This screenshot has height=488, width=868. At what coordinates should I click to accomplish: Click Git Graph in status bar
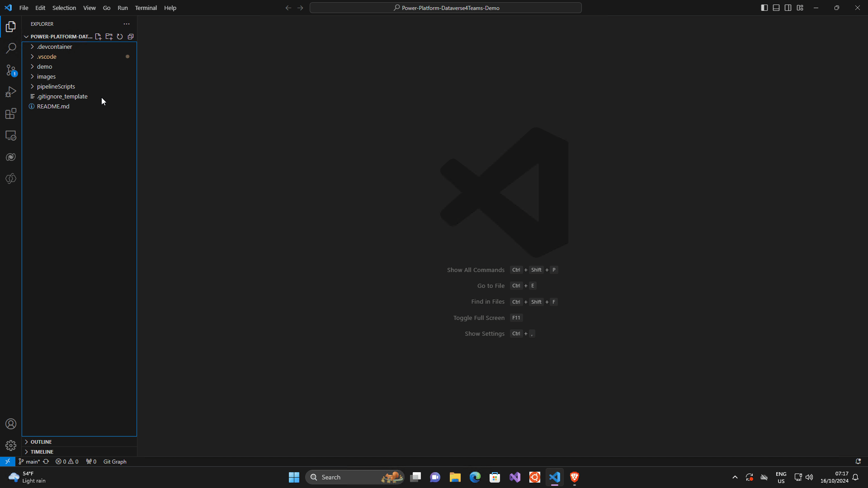(x=115, y=461)
